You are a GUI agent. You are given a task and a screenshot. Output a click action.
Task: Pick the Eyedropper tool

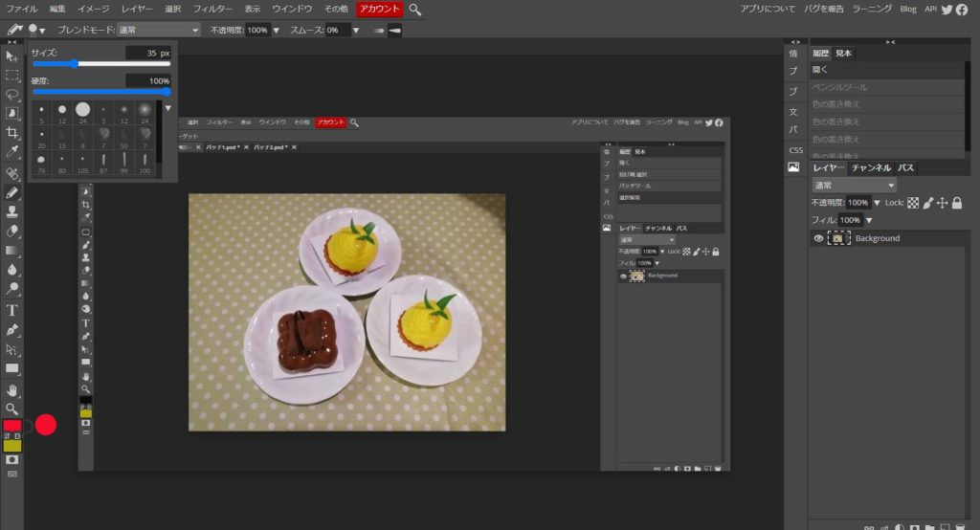point(12,153)
